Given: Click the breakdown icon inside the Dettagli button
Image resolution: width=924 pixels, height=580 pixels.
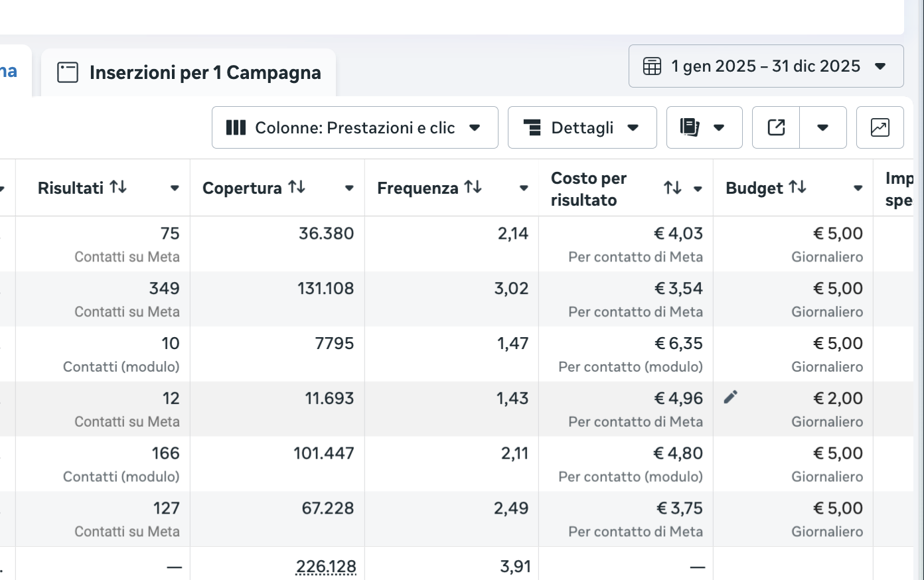Looking at the screenshot, I should [x=533, y=127].
